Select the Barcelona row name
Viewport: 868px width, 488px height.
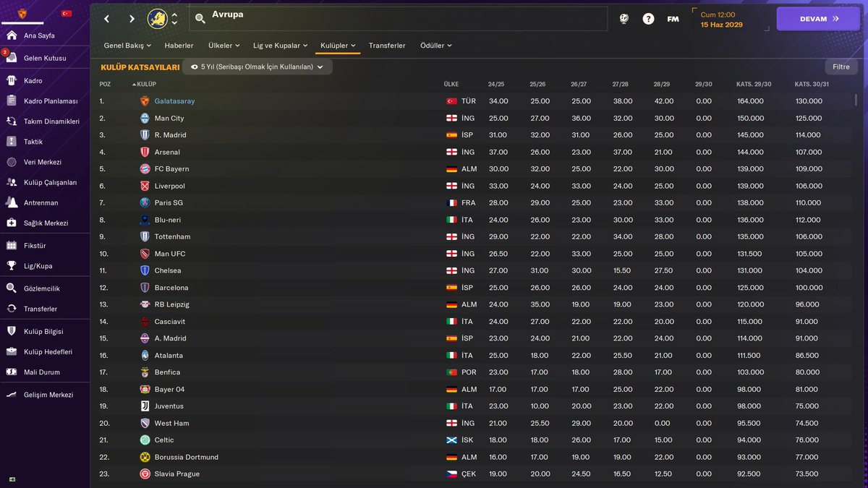pos(171,288)
